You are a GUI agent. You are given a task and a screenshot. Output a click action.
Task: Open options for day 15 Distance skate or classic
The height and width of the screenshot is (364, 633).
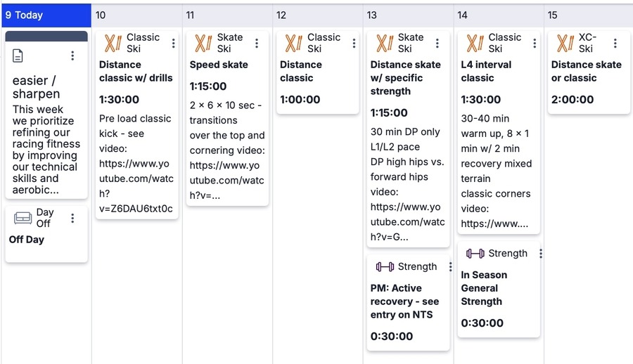[x=615, y=44]
